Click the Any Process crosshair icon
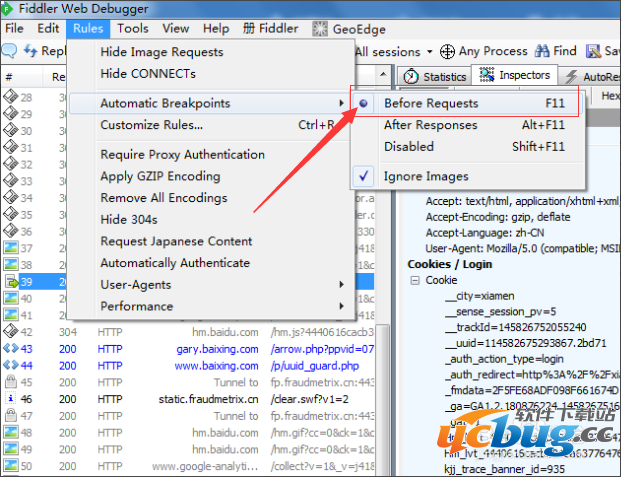The height and width of the screenshot is (477, 621). pyautogui.click(x=447, y=52)
